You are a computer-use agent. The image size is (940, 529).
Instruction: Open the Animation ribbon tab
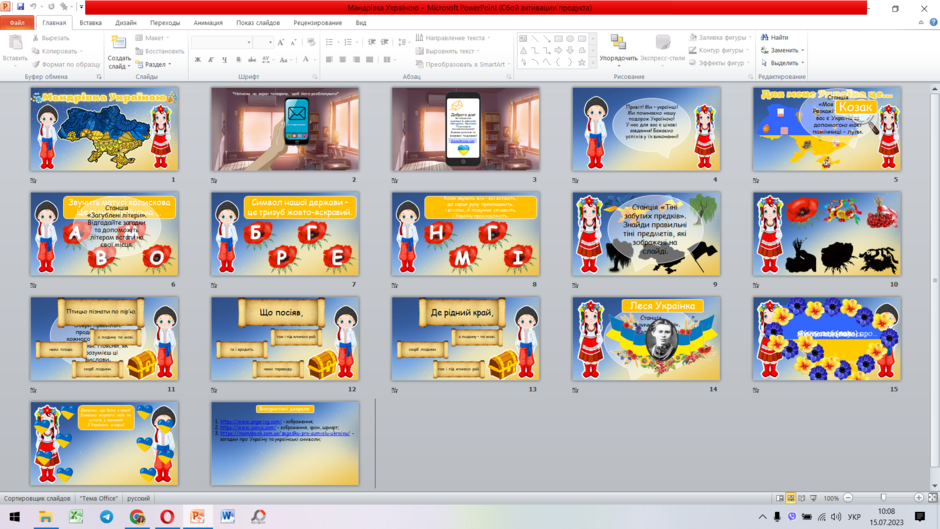(x=208, y=23)
